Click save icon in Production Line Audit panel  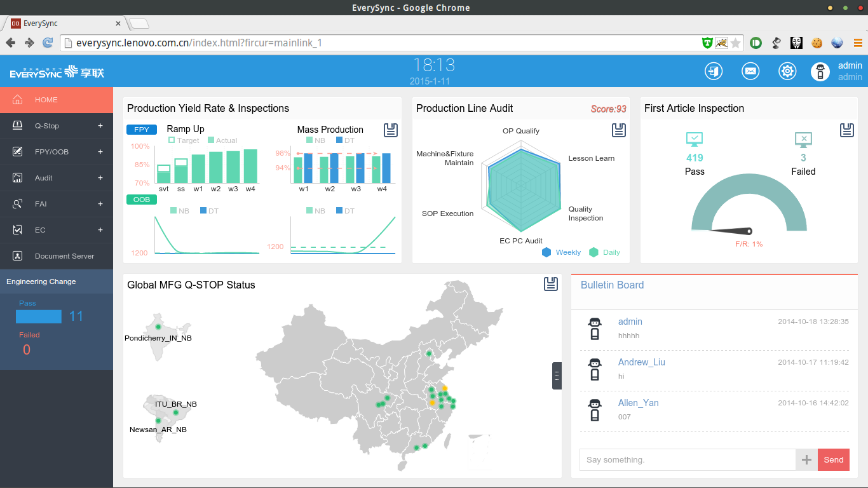(619, 130)
